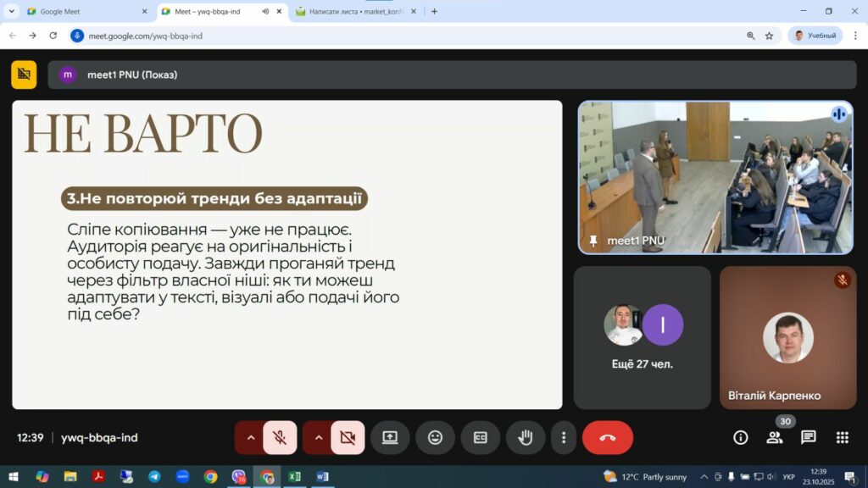
Task: Click the red leave call button
Action: [x=607, y=437]
